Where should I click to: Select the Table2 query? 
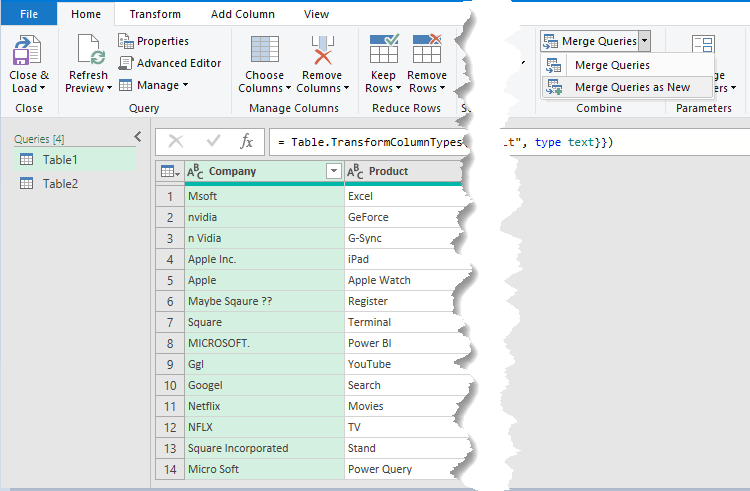tap(76, 184)
